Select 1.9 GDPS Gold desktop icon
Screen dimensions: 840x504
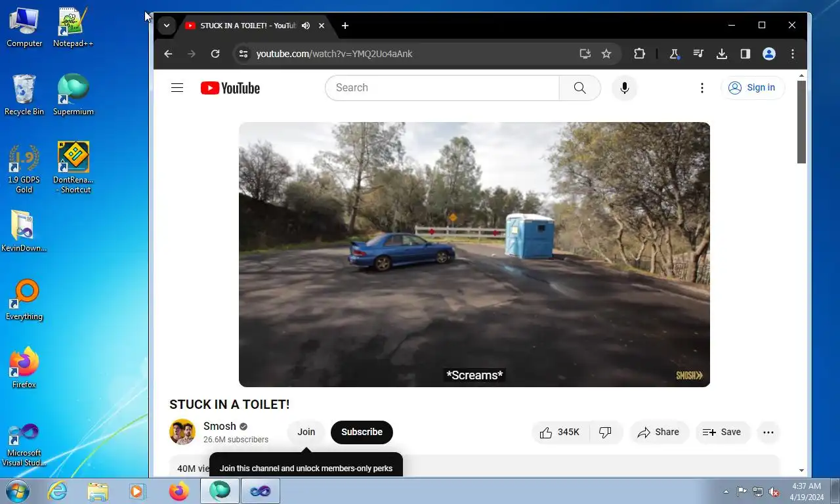[24, 169]
